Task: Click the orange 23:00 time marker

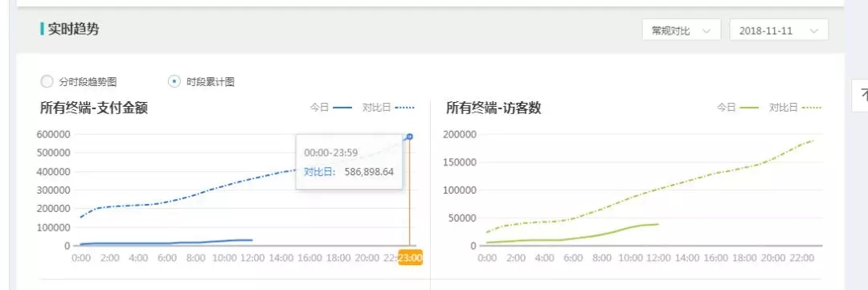Action: (x=410, y=257)
